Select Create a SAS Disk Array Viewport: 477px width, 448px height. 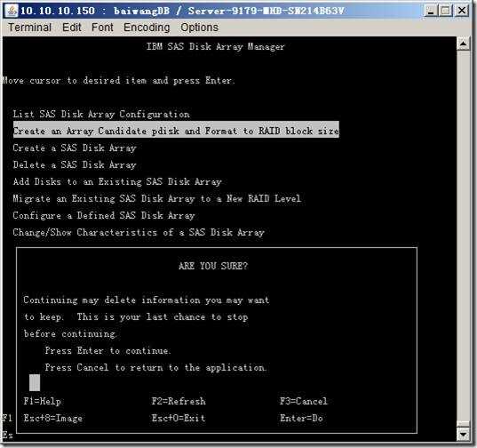click(x=75, y=148)
